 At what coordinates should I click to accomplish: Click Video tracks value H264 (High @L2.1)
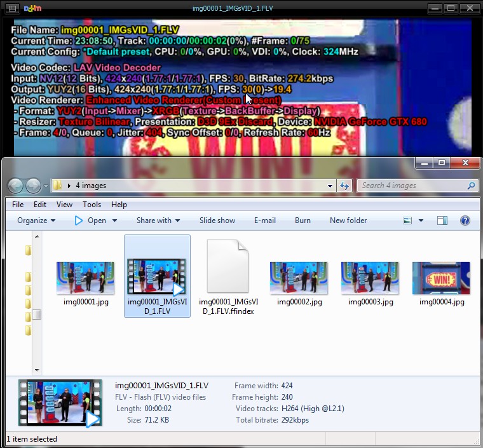[313, 409]
